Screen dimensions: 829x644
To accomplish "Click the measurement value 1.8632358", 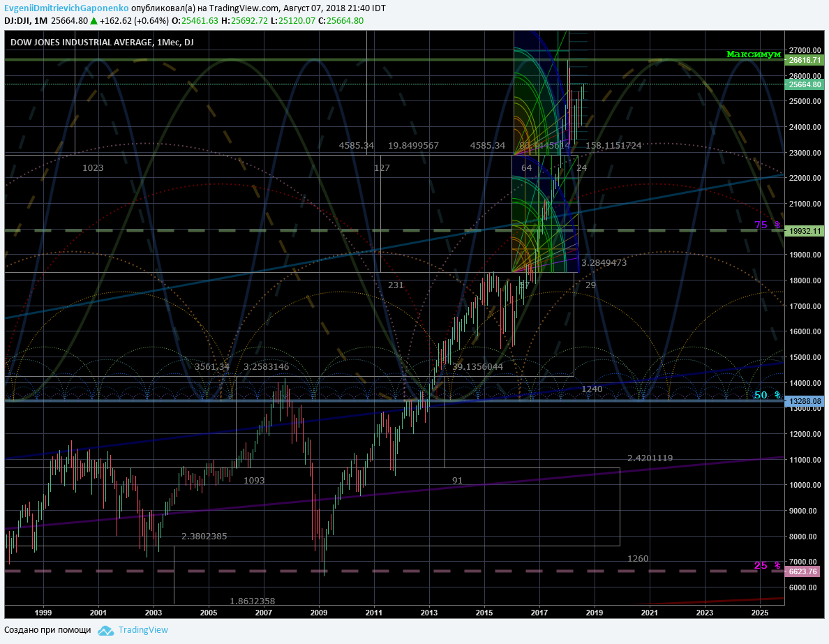I will tap(252, 601).
